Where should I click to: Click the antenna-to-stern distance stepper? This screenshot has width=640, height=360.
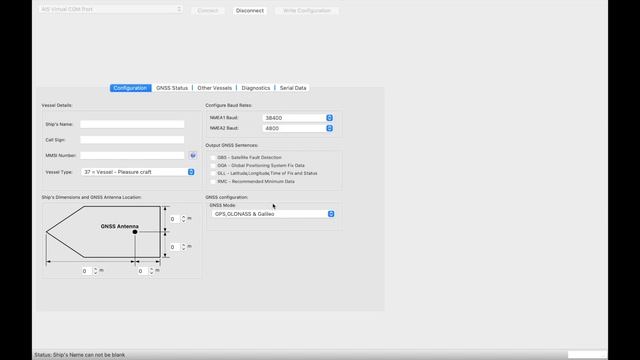click(x=151, y=271)
